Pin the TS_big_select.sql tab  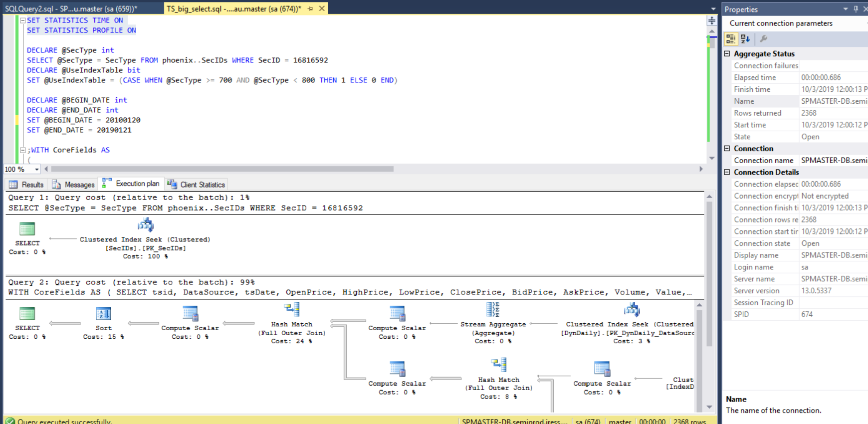pos(310,8)
